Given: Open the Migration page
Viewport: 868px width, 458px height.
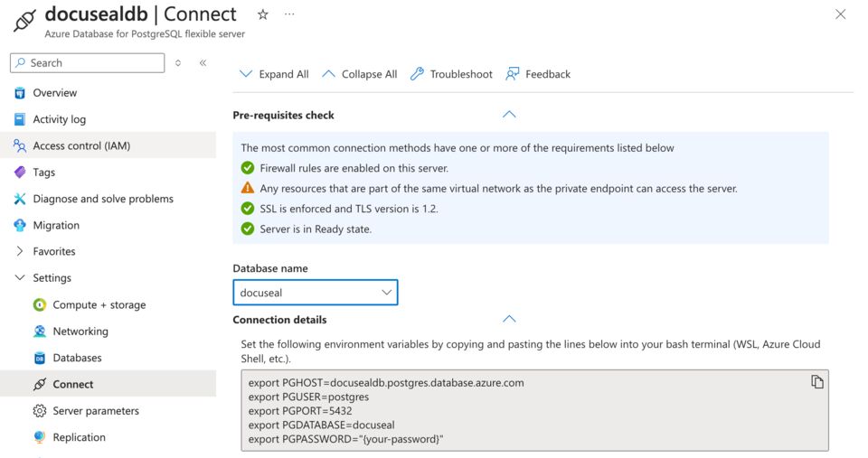Looking at the screenshot, I should coord(56,225).
